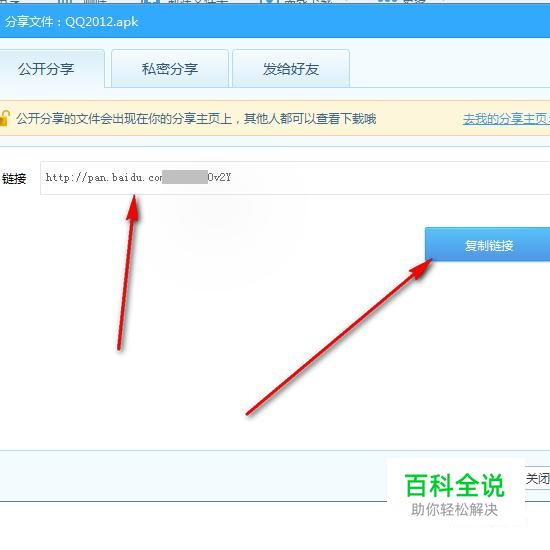Screen dimensions: 550x550
Task: Click the share link input field
Action: point(295,178)
